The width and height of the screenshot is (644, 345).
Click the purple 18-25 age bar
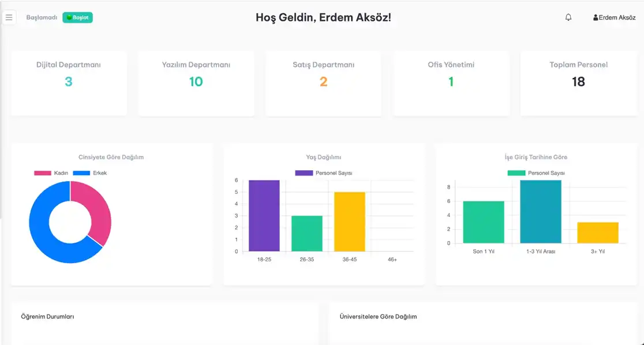pos(264,216)
